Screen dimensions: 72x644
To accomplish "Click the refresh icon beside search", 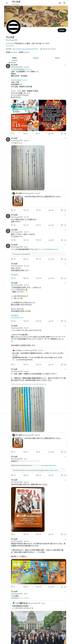I will [x=60, y=3].
